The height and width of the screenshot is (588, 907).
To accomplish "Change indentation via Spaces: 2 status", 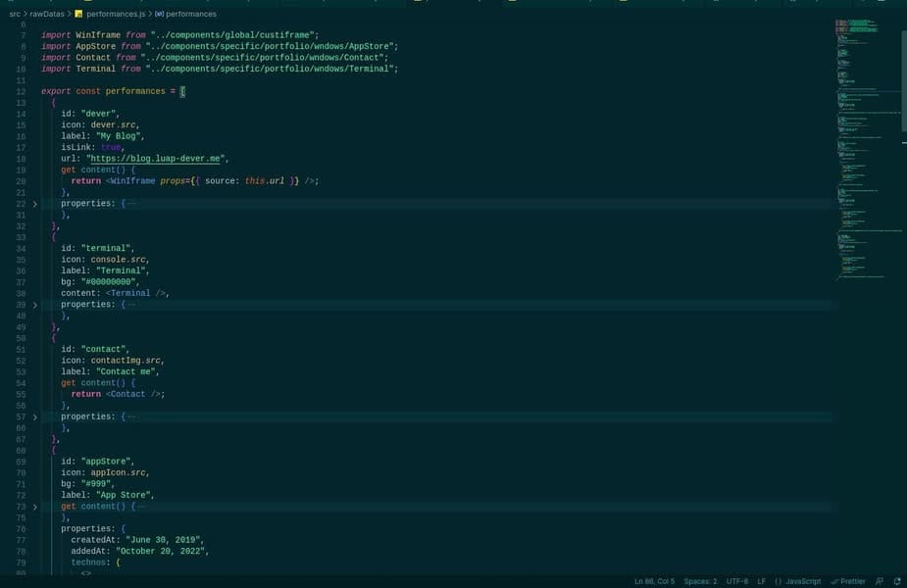I will [700, 581].
